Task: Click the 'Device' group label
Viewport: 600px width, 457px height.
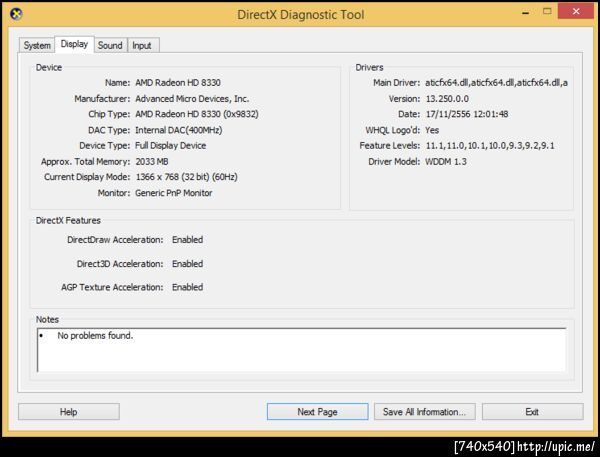Action: point(49,67)
